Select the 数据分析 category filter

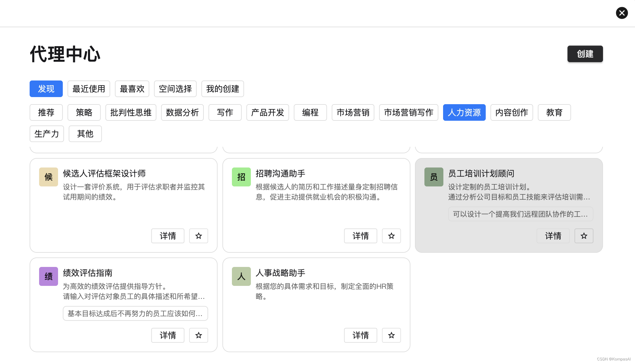(182, 112)
